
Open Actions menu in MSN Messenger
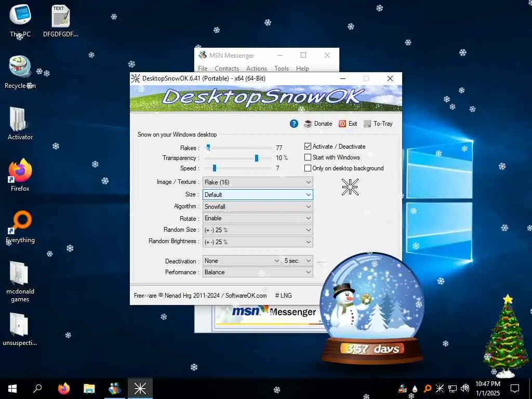tap(257, 69)
